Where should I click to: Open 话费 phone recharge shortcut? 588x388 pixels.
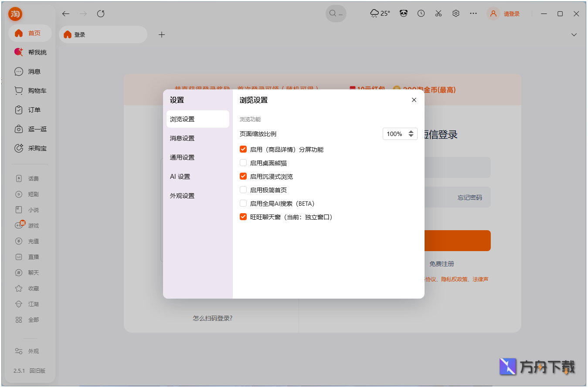(27, 178)
